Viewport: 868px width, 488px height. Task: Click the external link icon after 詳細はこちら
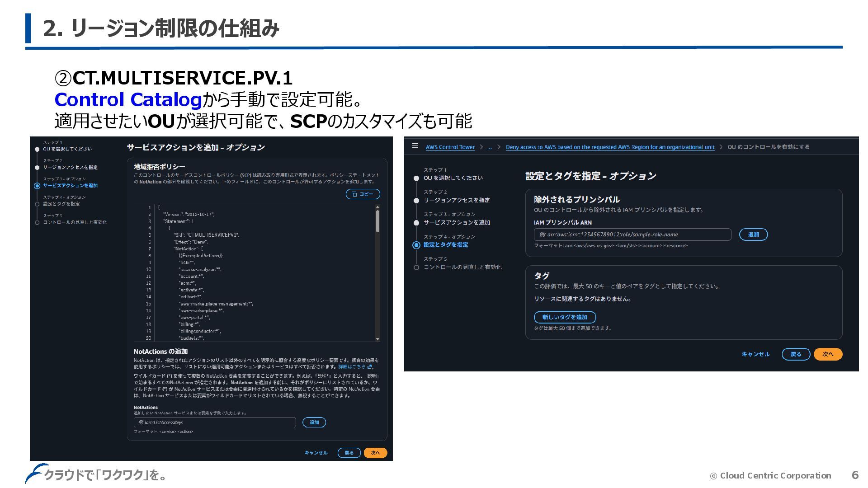pos(370,367)
